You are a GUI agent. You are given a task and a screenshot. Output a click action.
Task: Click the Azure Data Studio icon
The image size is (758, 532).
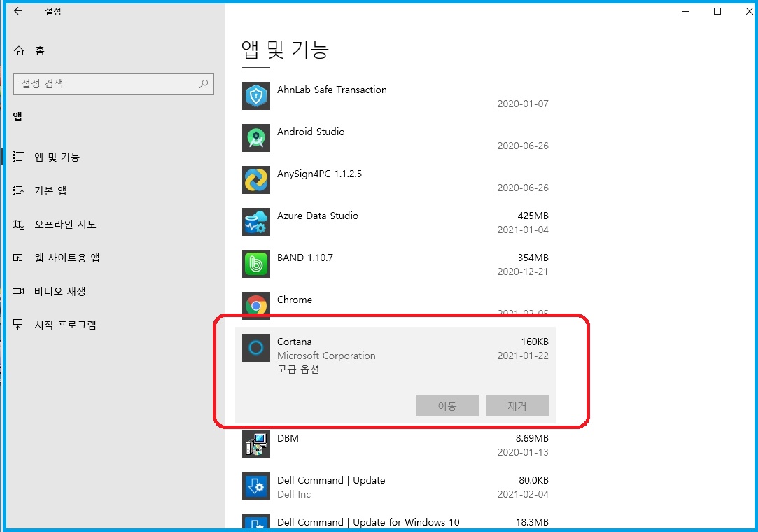pos(256,221)
